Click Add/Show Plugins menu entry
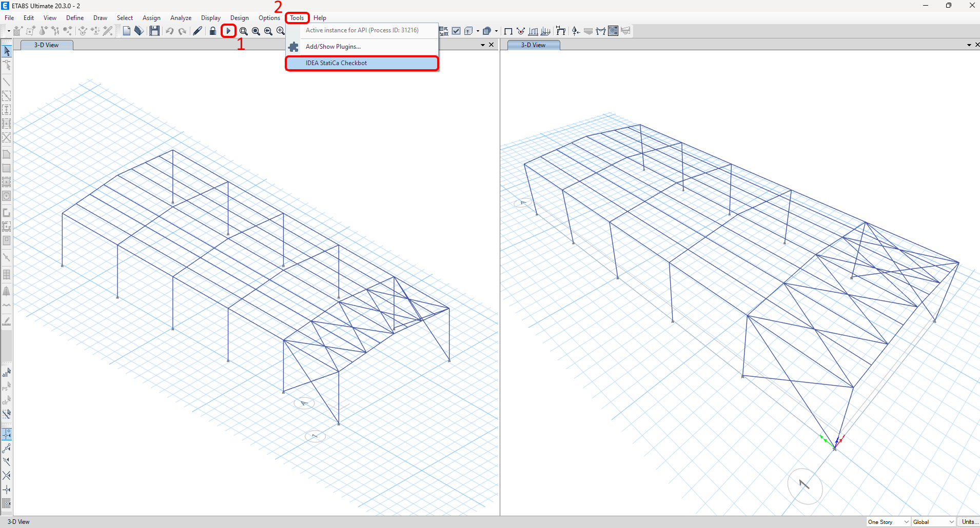This screenshot has width=980, height=528. 332,46
